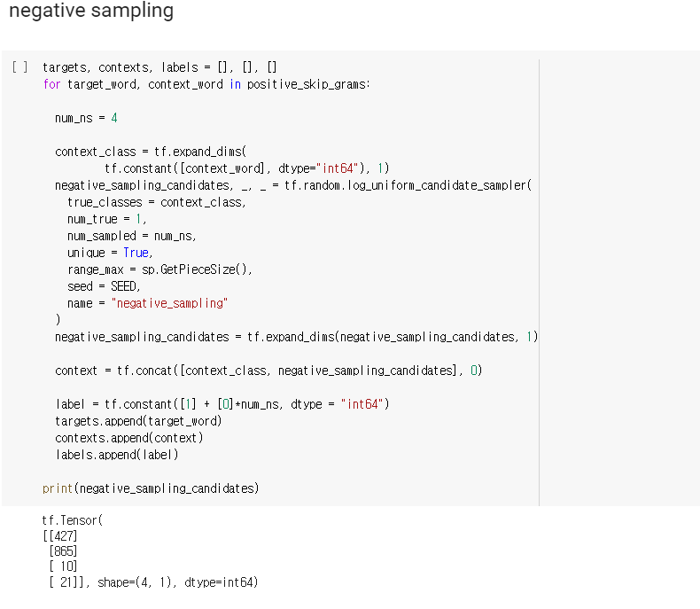The height and width of the screenshot is (609, 700).
Task: Click the 'negative sampling' section heading
Action: point(91,11)
